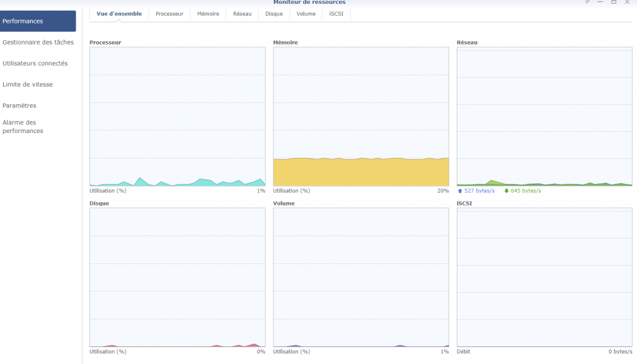Open the Mémoire tab
The height and width of the screenshot is (364, 637).
tap(208, 13)
